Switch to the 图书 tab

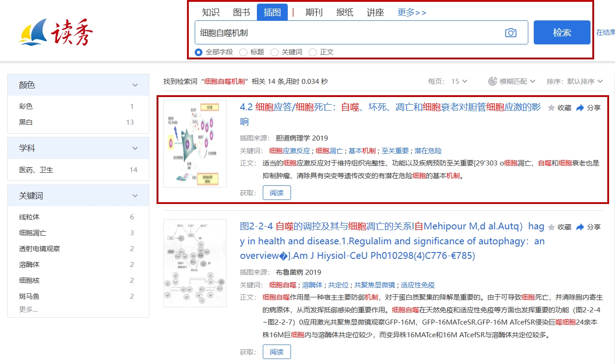point(241,12)
